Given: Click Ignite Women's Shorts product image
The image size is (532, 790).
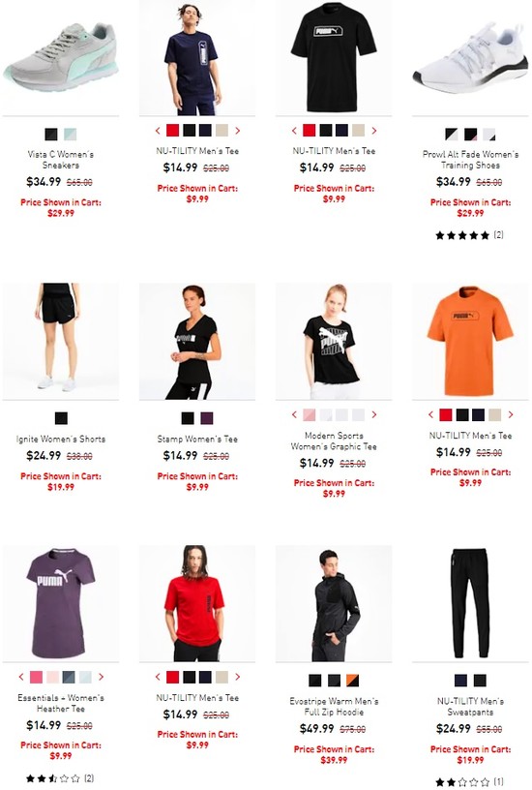Looking at the screenshot, I should click(x=60, y=341).
